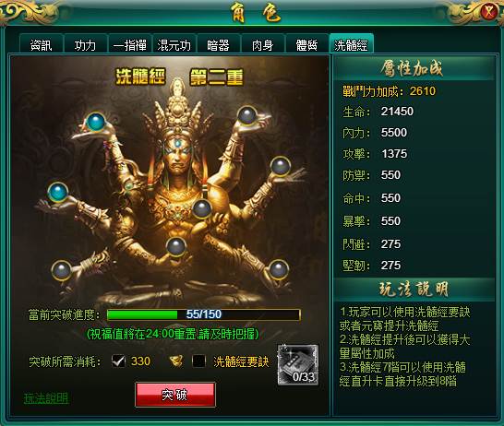The width and height of the screenshot is (504, 426).
Task: Click the gold ingot currency icon
Action: 176,361
